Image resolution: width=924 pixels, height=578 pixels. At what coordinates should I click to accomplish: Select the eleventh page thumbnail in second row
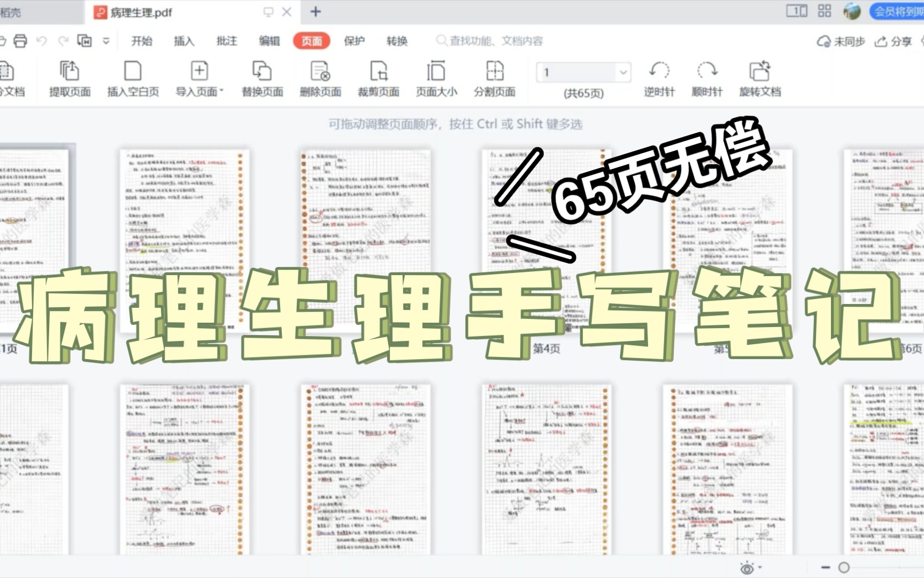click(x=728, y=469)
